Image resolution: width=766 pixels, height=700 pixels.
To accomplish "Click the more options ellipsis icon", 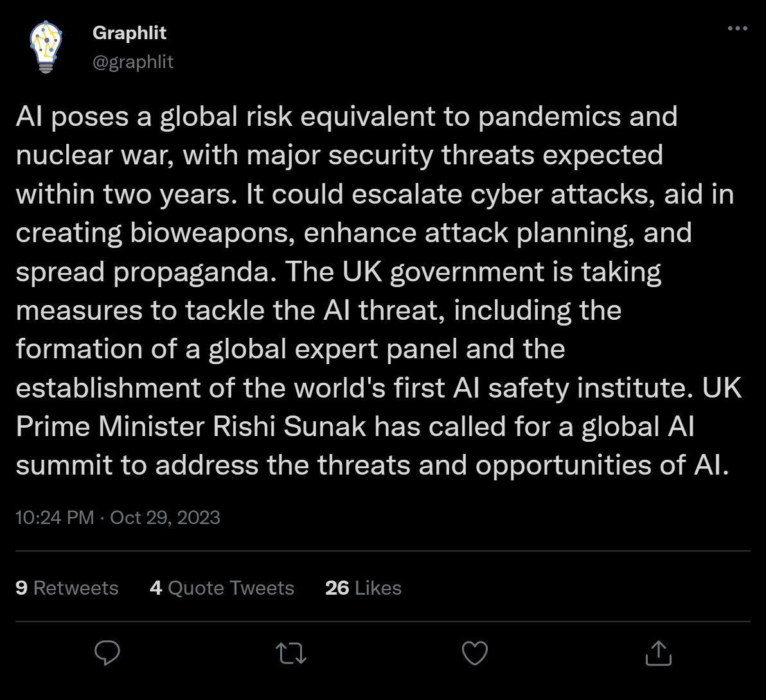I will tap(737, 29).
